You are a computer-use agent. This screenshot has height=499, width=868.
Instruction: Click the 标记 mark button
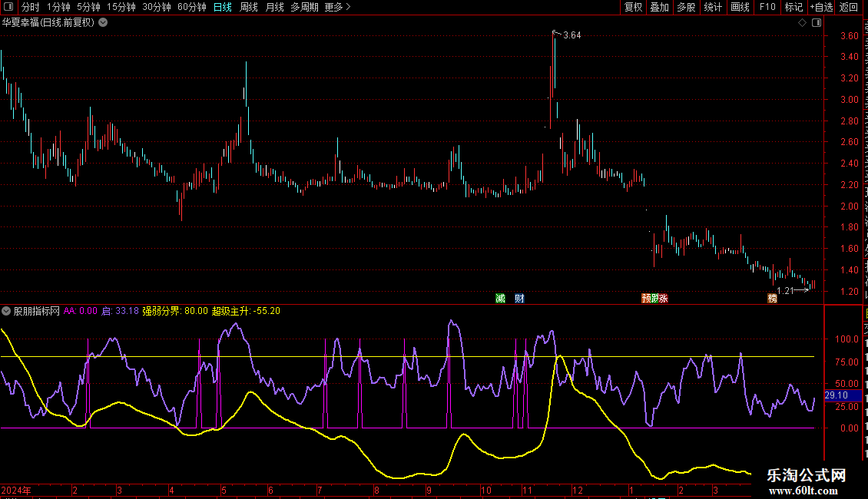[x=793, y=7]
